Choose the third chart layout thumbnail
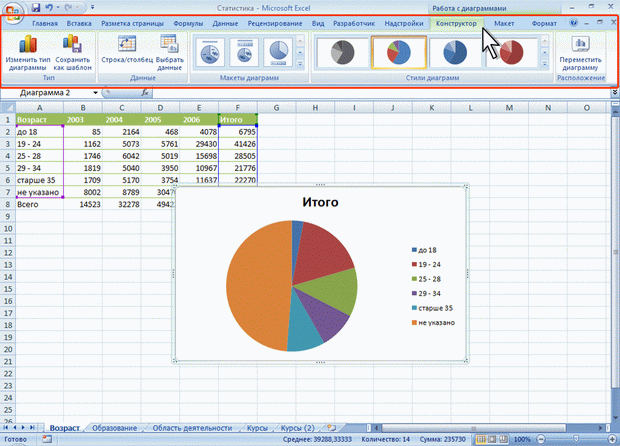620x446 pixels. pyautogui.click(x=278, y=52)
